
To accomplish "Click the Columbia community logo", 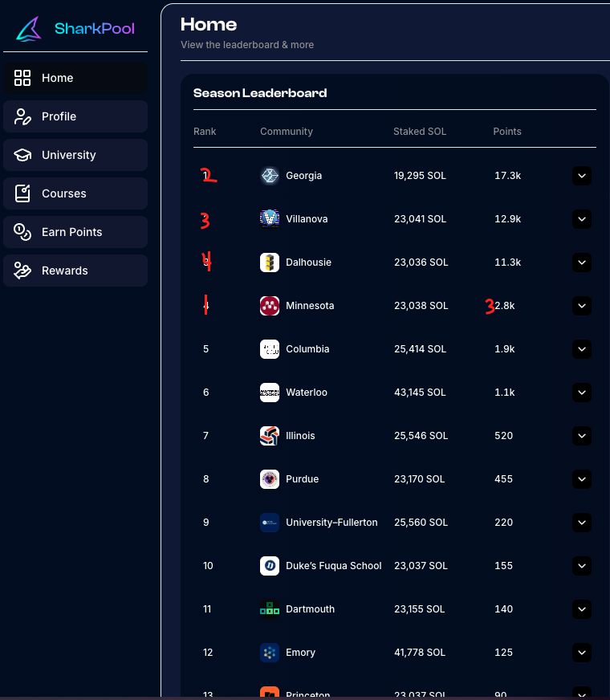I will point(270,348).
